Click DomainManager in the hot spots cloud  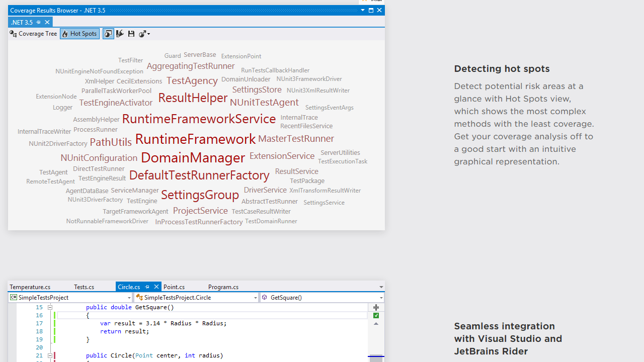tap(193, 157)
